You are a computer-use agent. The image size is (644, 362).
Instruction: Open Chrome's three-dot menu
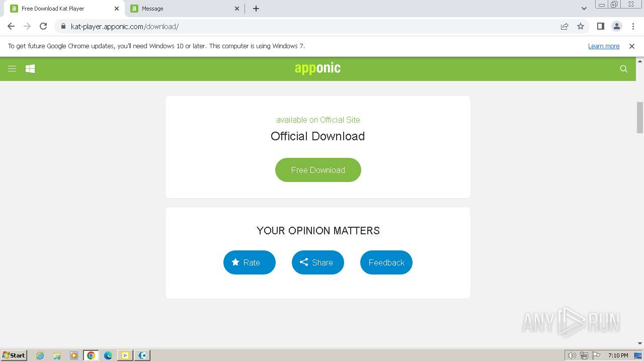point(632,26)
